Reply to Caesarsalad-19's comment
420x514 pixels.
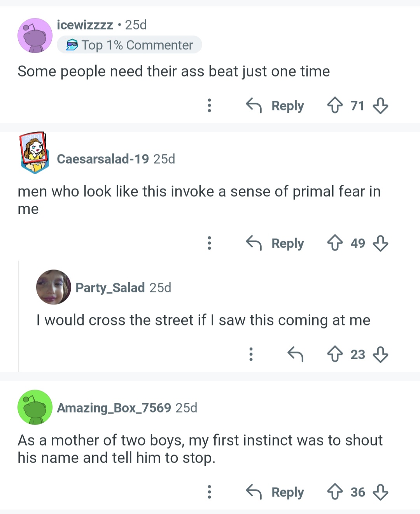coord(275,243)
